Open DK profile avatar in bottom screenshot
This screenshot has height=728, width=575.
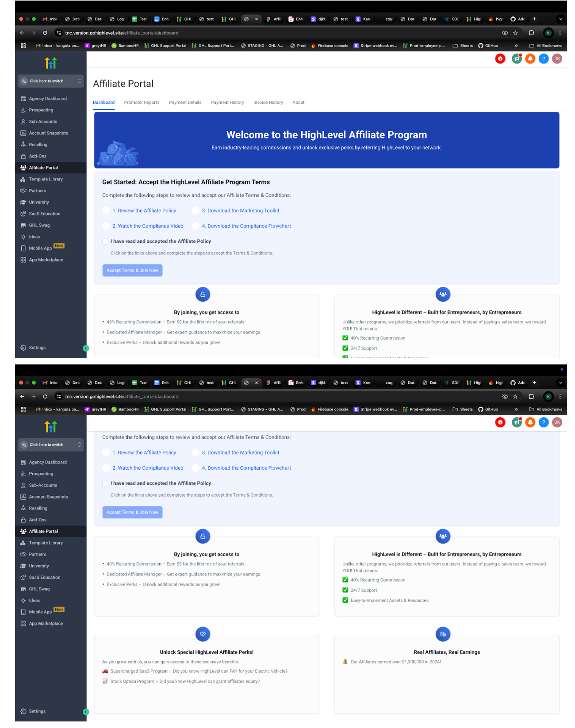557,422
